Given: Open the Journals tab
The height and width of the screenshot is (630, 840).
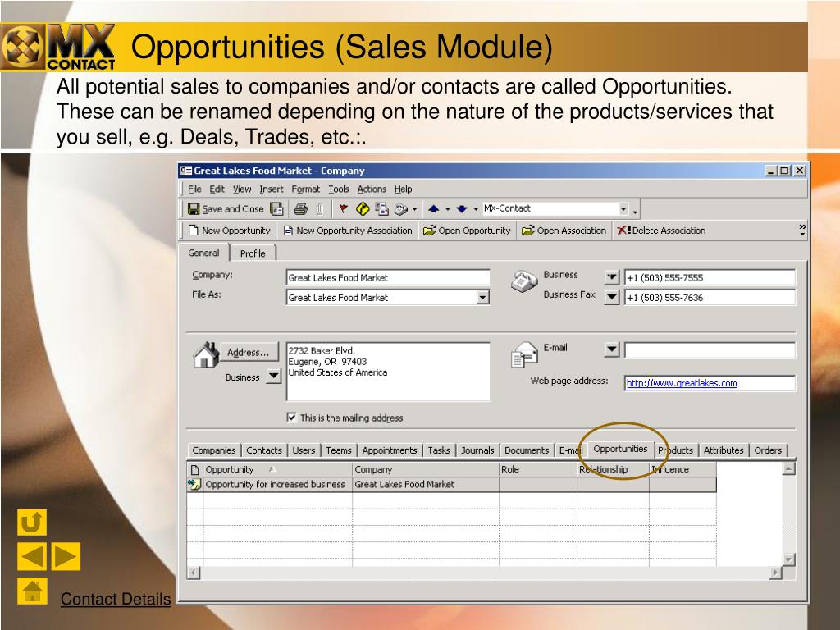Looking at the screenshot, I should [x=477, y=450].
